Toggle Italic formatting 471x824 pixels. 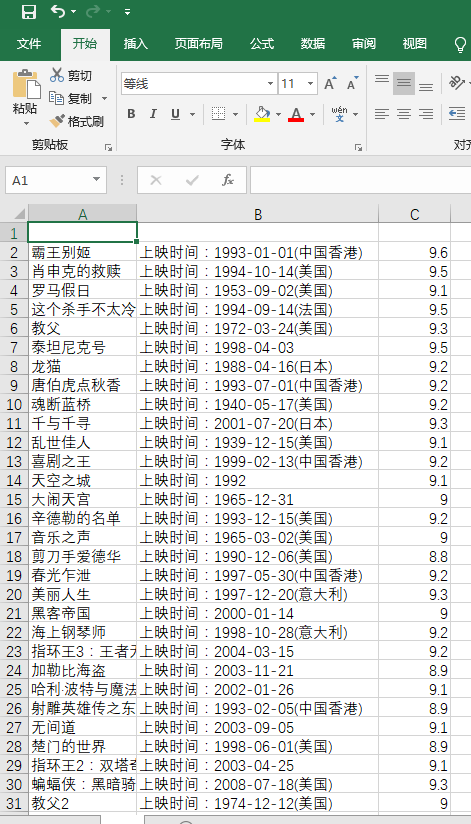(x=153, y=114)
